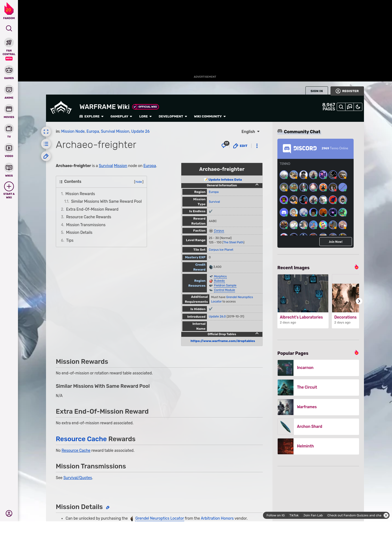392x545 pixels.
Task: Open The Circuit popular page
Action: [318, 387]
